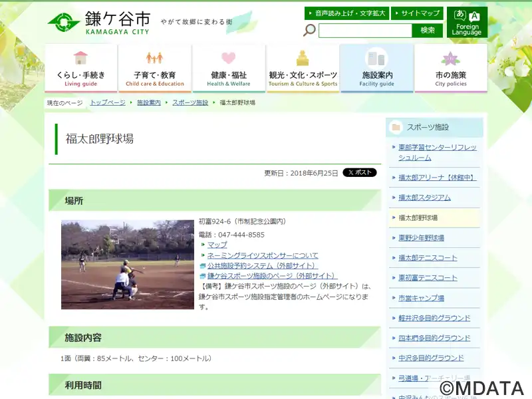Image resolution: width=532 pixels, height=399 pixels.
Task: Click the X ポスト share button
Action: pyautogui.click(x=360, y=172)
